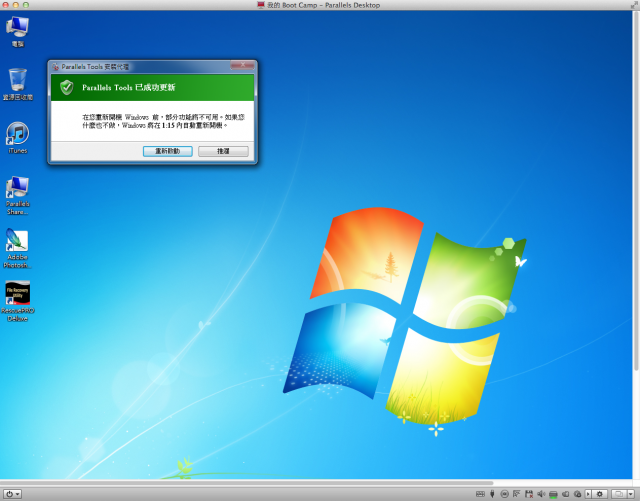Click the Mac window green zoom button
Image resolution: width=640 pixels, height=501 pixels.
coord(26,5)
